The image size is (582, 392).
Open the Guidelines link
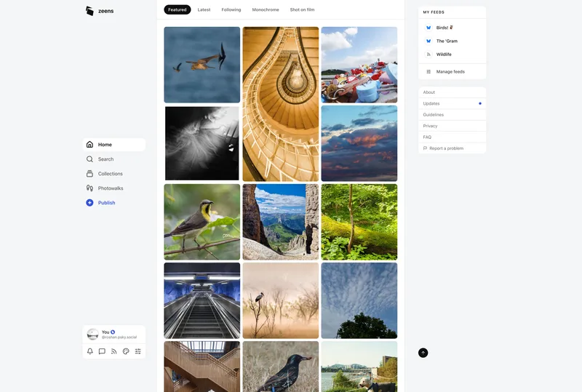(x=452, y=115)
